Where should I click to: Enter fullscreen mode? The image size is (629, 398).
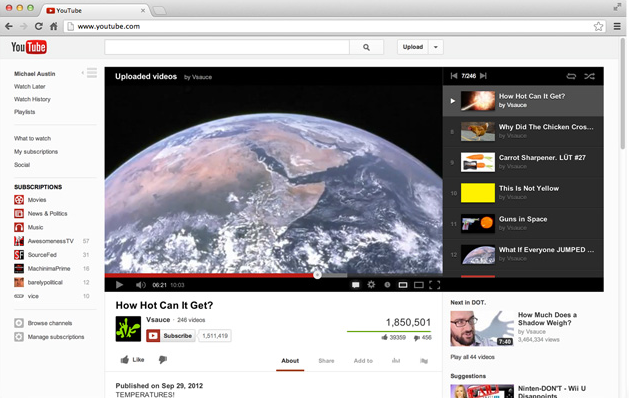(434, 285)
